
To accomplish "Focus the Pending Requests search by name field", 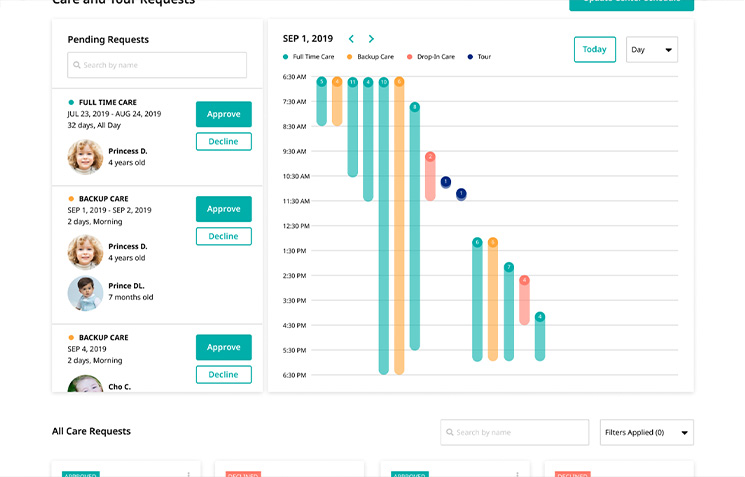I will (x=157, y=65).
